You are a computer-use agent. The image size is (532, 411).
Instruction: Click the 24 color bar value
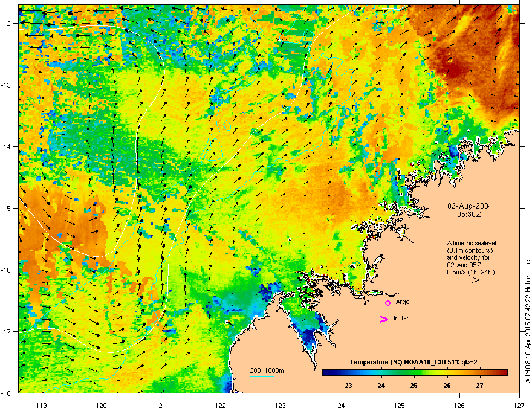click(x=381, y=386)
